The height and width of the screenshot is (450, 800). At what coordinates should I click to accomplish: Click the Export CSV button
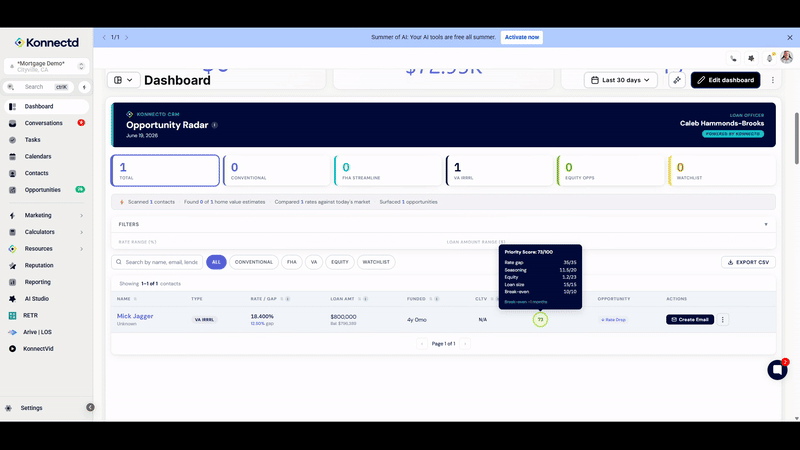748,262
